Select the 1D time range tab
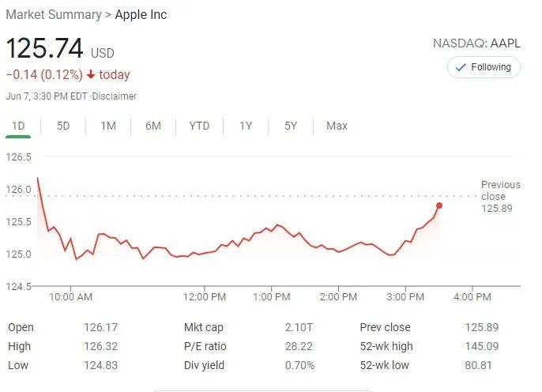The image size is (542, 392). [x=18, y=126]
